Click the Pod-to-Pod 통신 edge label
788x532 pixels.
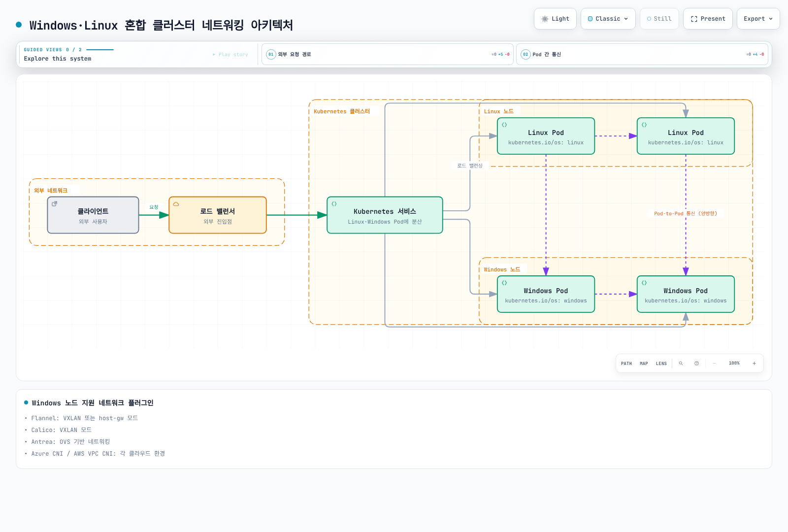686,214
